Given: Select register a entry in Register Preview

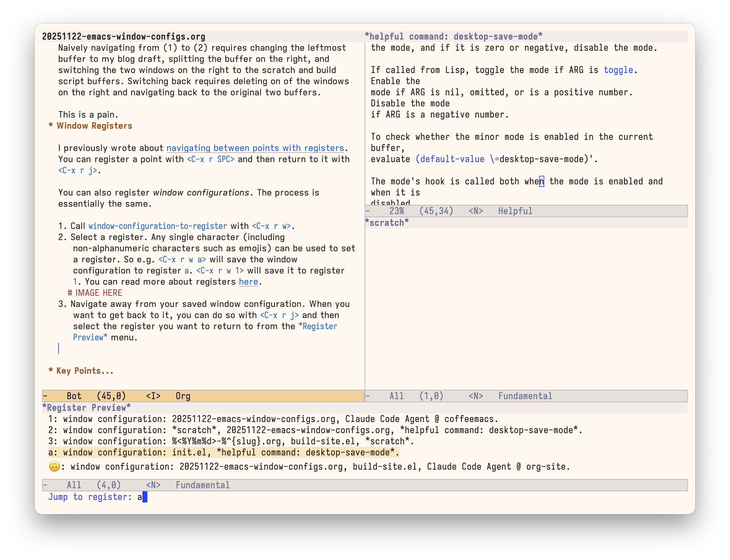Looking at the screenshot, I should pos(224,452).
